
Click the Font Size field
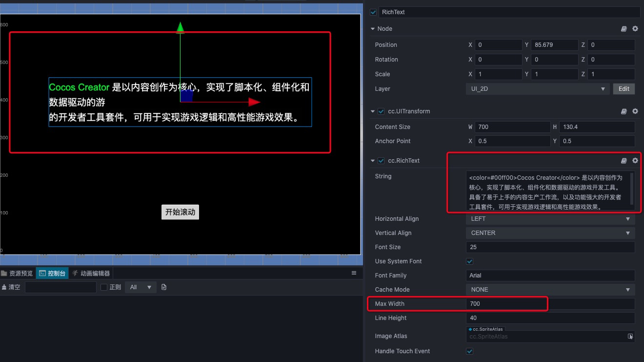551,247
